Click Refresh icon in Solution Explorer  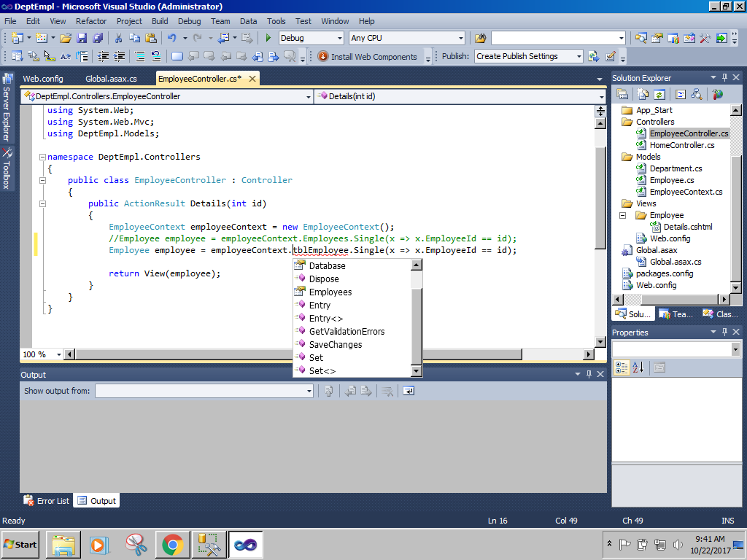tap(659, 94)
